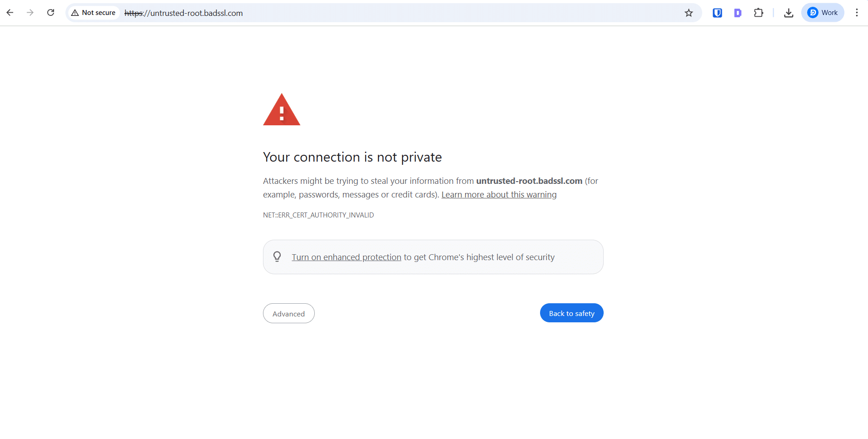Screen dimensions: 868x439
Task: Expand details with the Advanced button
Action: [289, 313]
